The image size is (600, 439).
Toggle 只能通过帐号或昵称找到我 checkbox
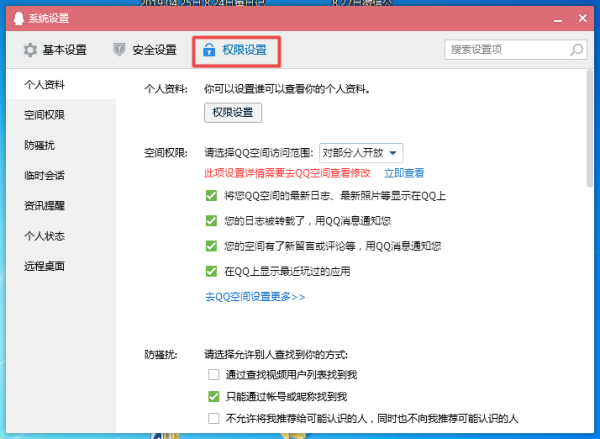click(214, 397)
